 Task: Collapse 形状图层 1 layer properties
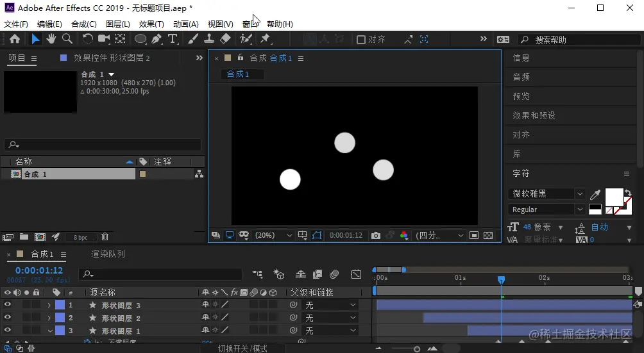click(x=49, y=331)
